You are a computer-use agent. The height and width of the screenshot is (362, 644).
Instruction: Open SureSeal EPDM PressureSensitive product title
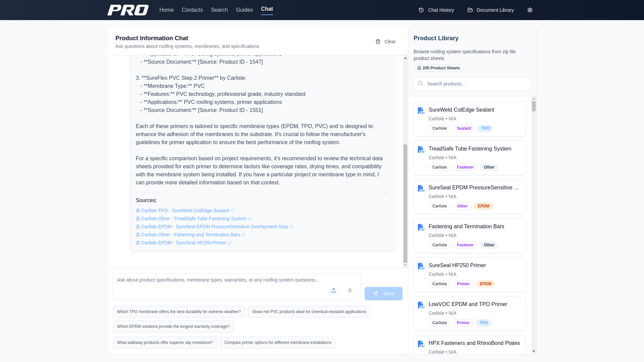(x=474, y=188)
